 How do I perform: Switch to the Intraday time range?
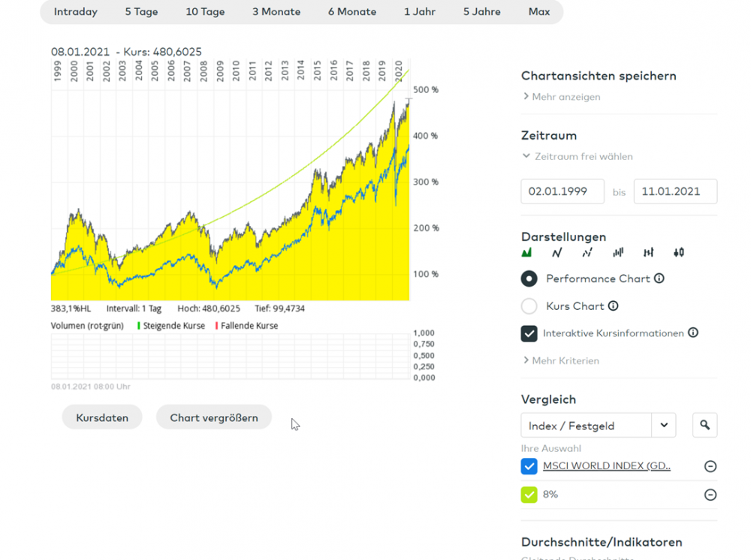(76, 11)
